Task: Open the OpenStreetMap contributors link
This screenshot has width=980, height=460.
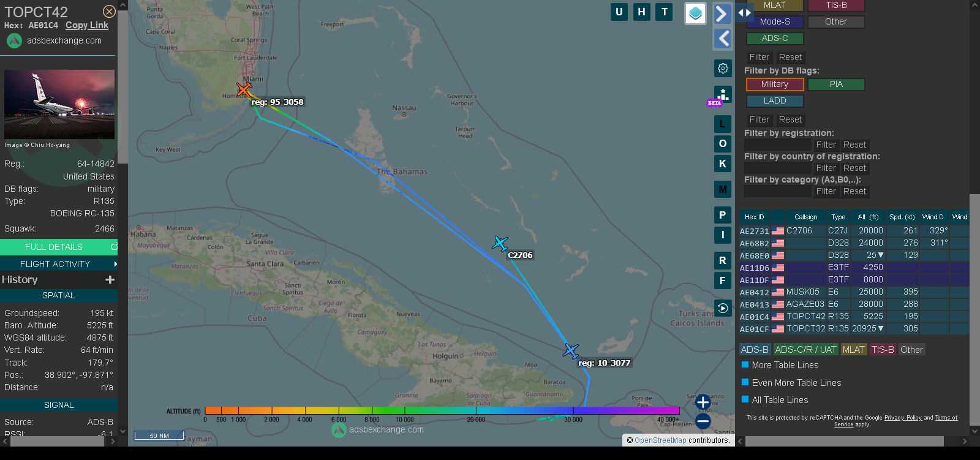Action: [660, 440]
